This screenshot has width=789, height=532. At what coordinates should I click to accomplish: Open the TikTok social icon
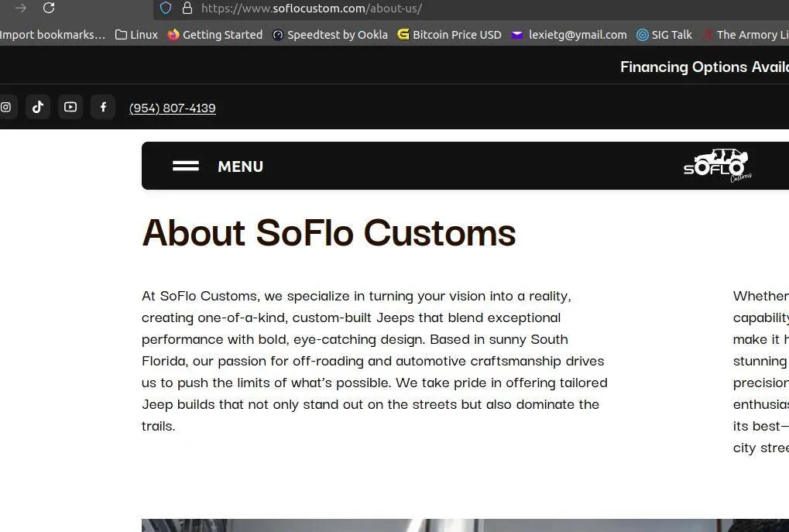pos(38,107)
